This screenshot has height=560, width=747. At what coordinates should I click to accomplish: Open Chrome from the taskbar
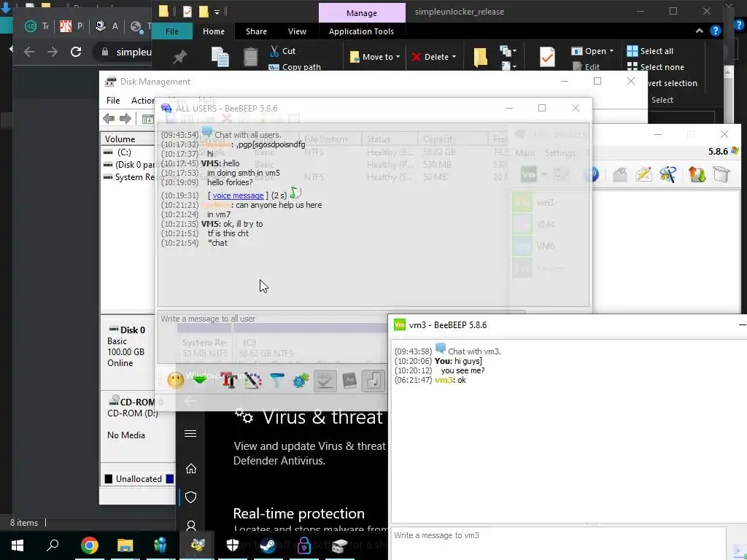(89, 545)
